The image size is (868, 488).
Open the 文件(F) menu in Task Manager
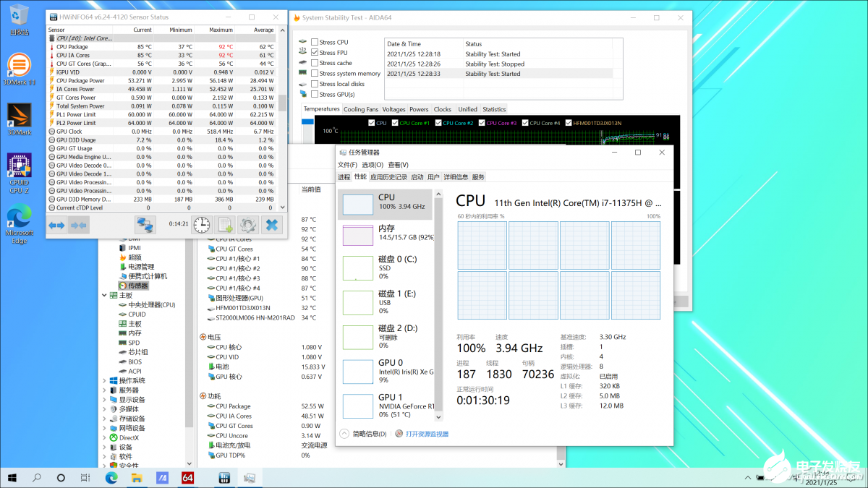[348, 165]
